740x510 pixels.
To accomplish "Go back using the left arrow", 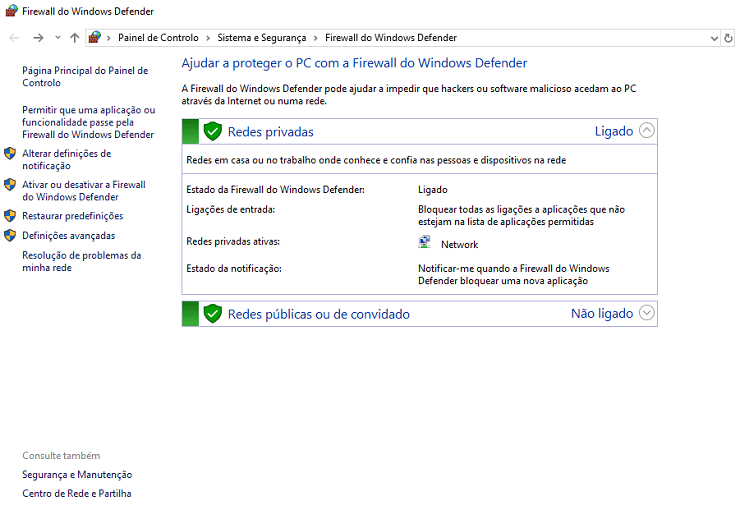I will [14, 38].
